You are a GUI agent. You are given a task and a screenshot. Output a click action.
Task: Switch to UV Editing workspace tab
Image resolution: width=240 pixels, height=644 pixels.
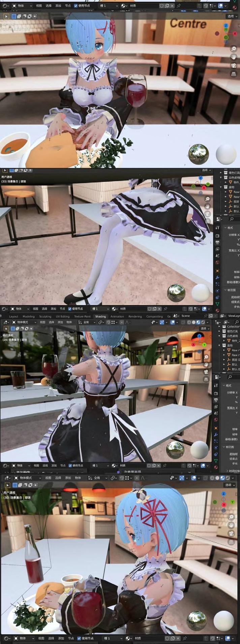63,316
